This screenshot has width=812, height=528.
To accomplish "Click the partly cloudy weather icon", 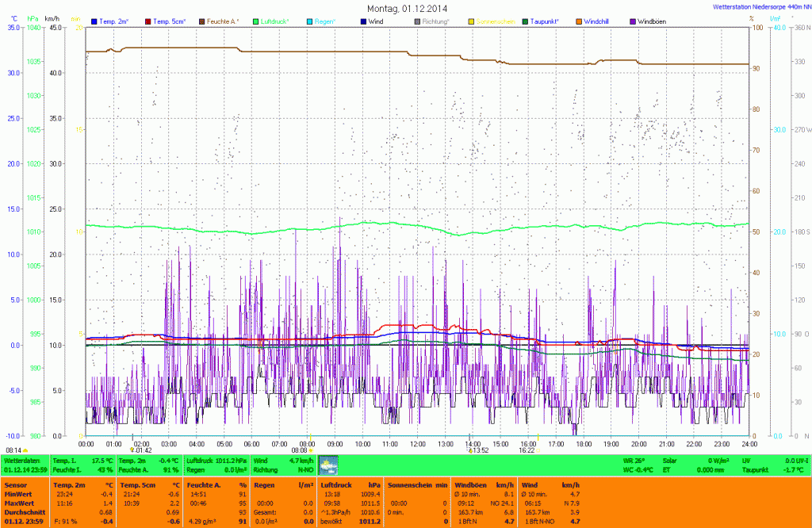I will pos(327,465).
